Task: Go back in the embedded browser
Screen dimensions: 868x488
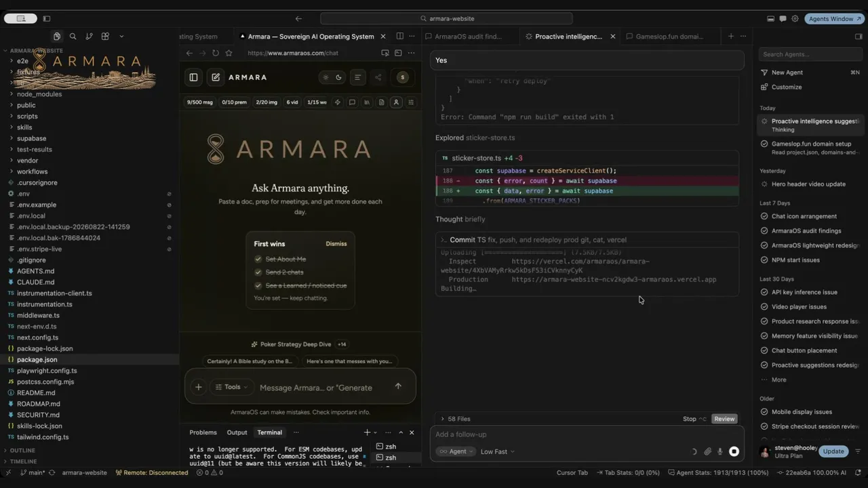Action: pyautogui.click(x=189, y=53)
